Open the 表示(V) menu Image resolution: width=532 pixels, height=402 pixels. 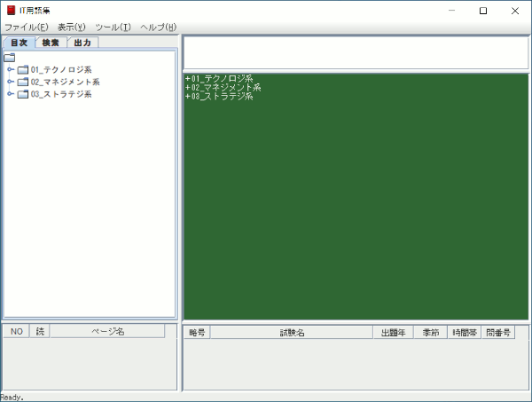pyautogui.click(x=72, y=28)
